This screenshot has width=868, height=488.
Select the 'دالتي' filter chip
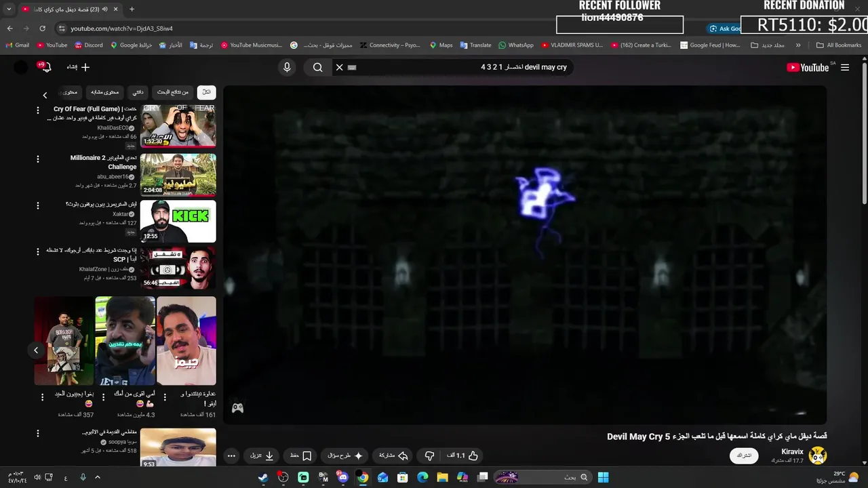tap(138, 92)
